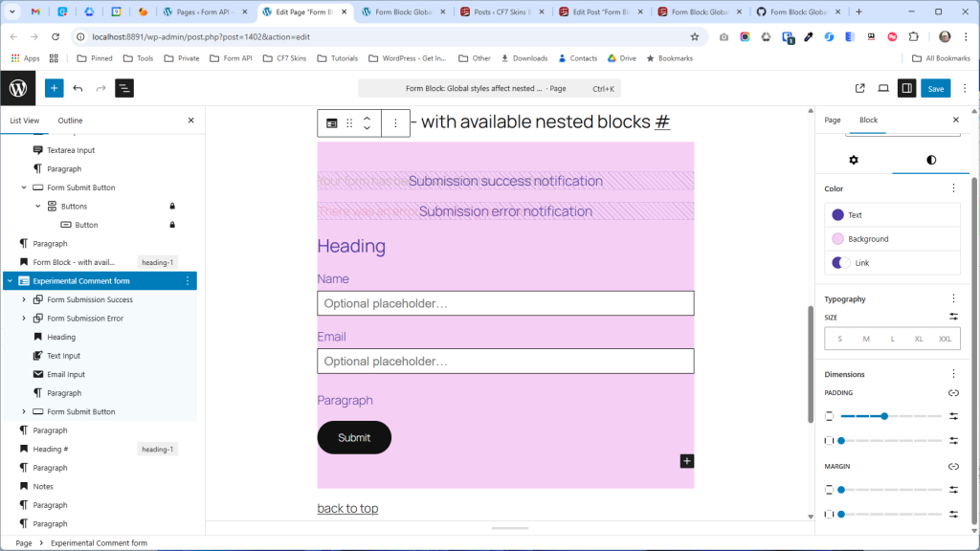Image resolution: width=980 pixels, height=551 pixels.
Task: Follow the 'back to top' link
Action: point(347,508)
